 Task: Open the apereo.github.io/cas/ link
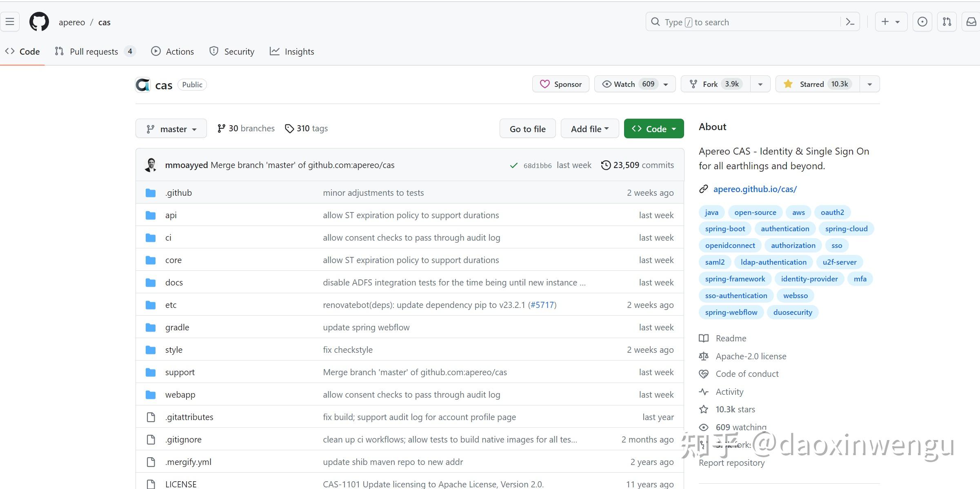(755, 189)
